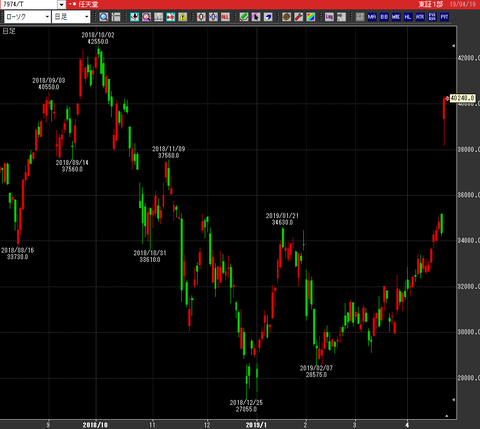Click the 2018/10/31 33610.0 low label
The height and width of the screenshot is (429, 480).
click(150, 256)
